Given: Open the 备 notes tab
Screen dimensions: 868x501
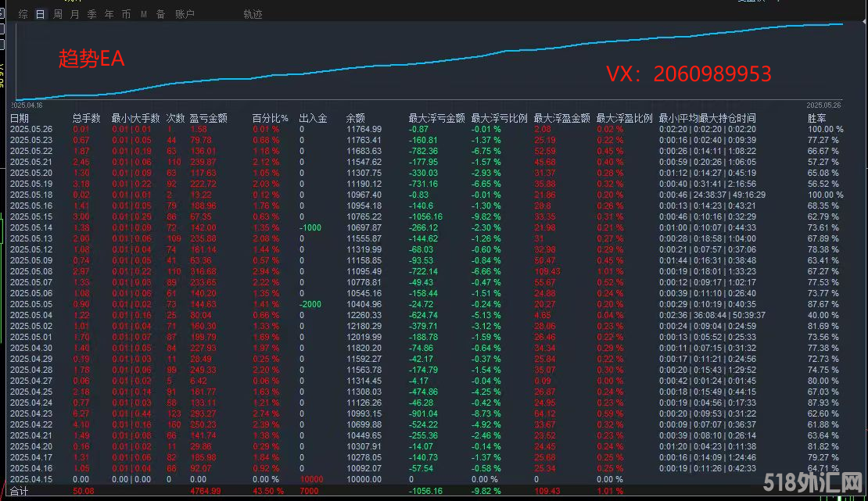Looking at the screenshot, I should (x=160, y=14).
